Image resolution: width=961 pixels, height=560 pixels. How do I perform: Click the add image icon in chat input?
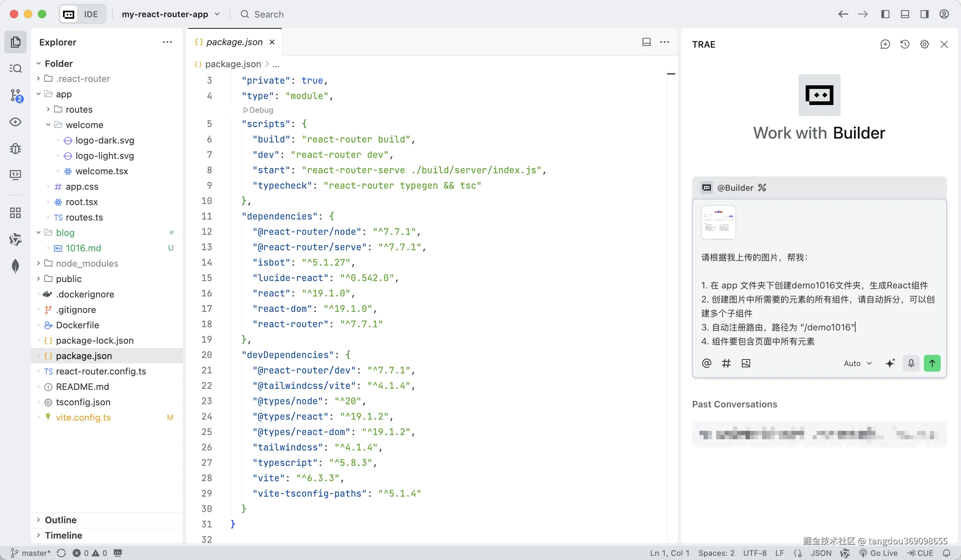pos(746,363)
